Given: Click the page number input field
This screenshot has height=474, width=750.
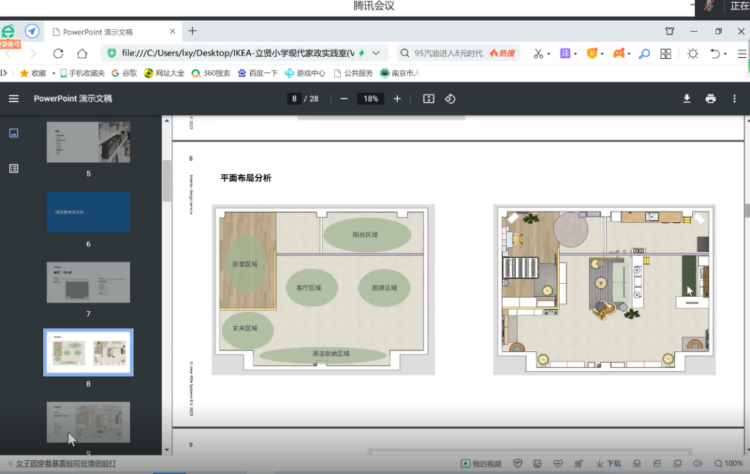Looking at the screenshot, I should tap(294, 99).
